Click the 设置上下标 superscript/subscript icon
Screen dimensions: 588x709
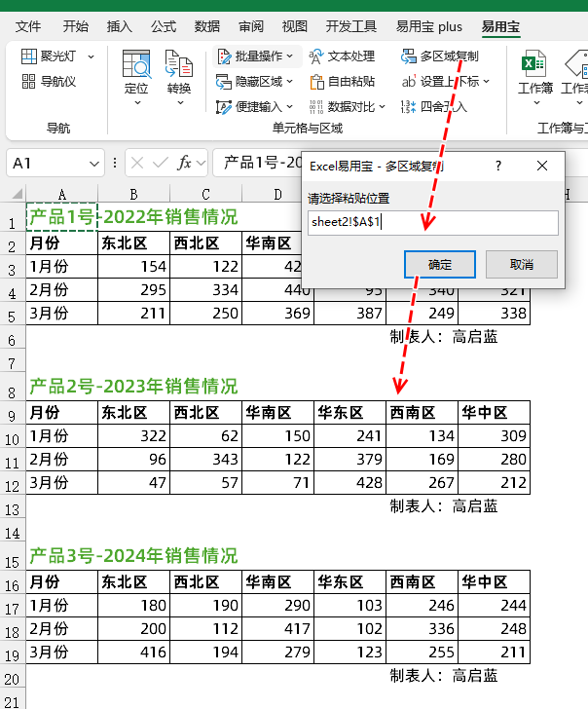click(409, 82)
